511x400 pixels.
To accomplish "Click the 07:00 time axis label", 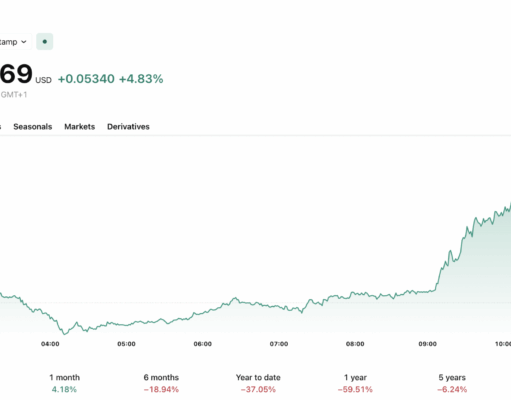I will 279,344.
